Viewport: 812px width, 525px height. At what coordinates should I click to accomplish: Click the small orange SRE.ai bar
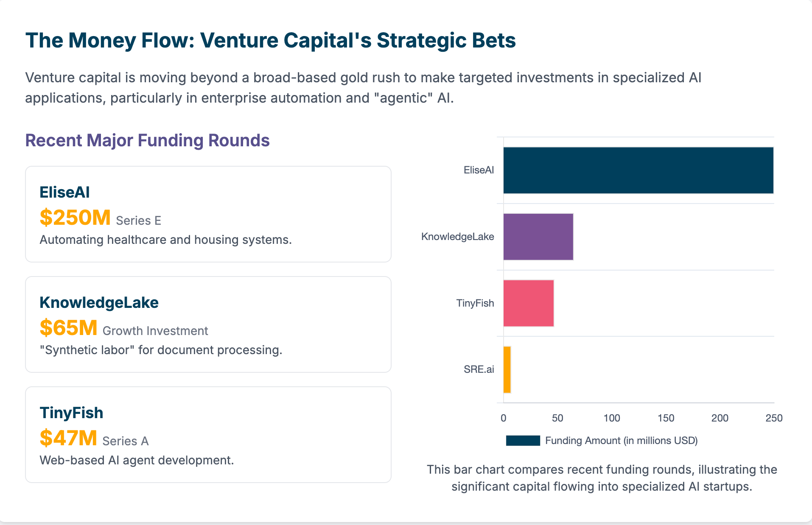pyautogui.click(x=507, y=369)
